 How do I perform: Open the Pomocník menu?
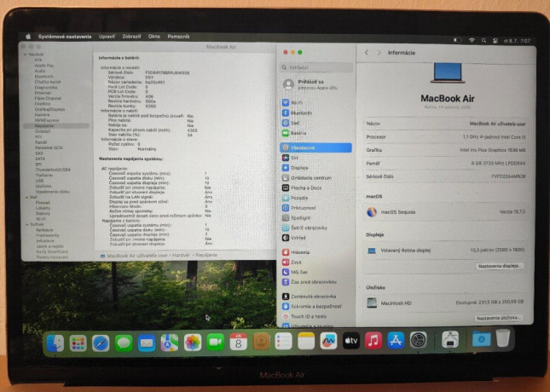[178, 37]
